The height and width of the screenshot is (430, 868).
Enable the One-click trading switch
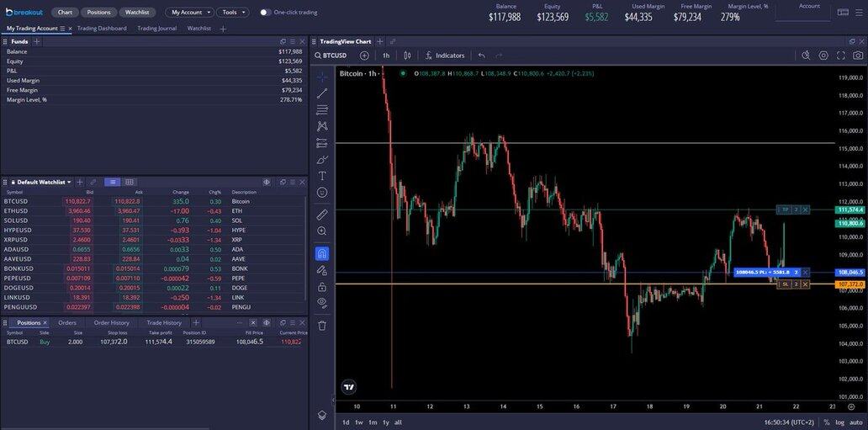coord(266,13)
